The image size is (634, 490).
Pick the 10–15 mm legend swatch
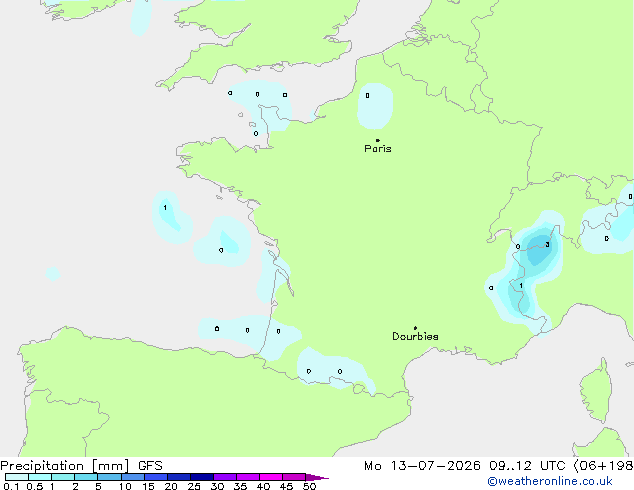click(x=132, y=477)
